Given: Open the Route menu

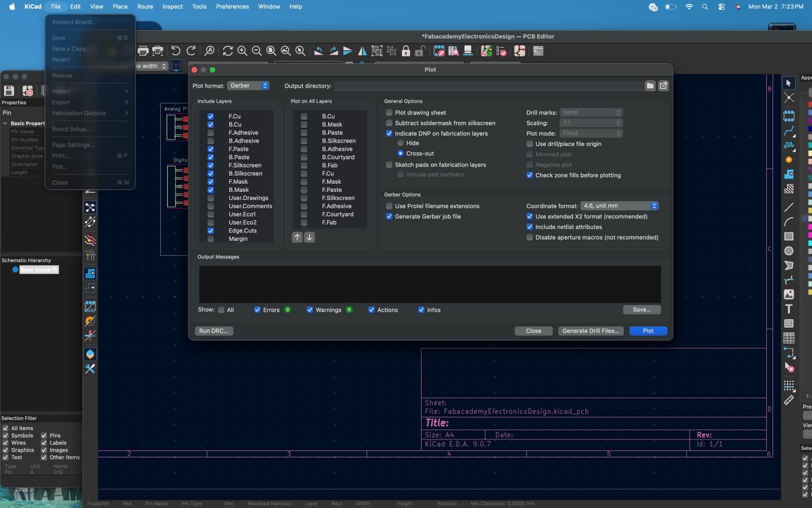Looking at the screenshot, I should [145, 6].
